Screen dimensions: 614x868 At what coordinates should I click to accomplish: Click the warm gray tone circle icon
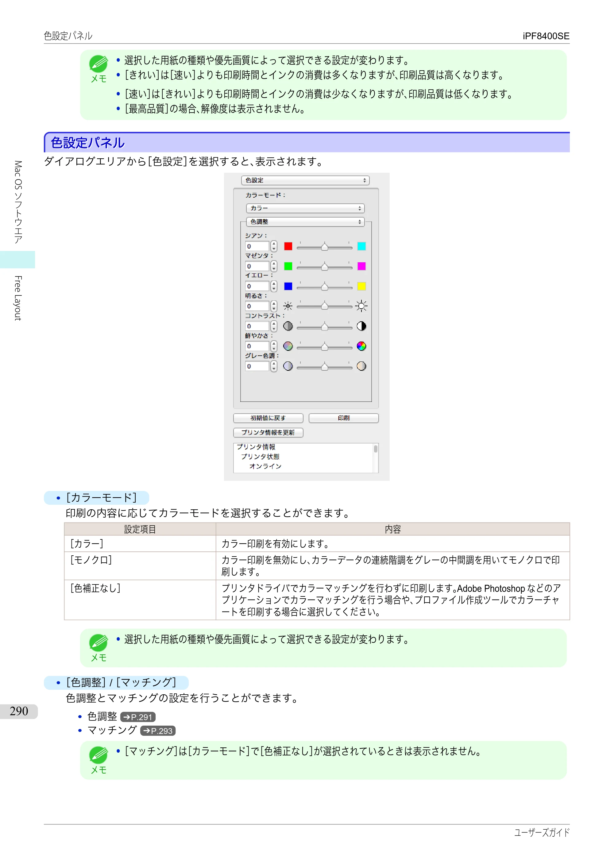(x=361, y=366)
